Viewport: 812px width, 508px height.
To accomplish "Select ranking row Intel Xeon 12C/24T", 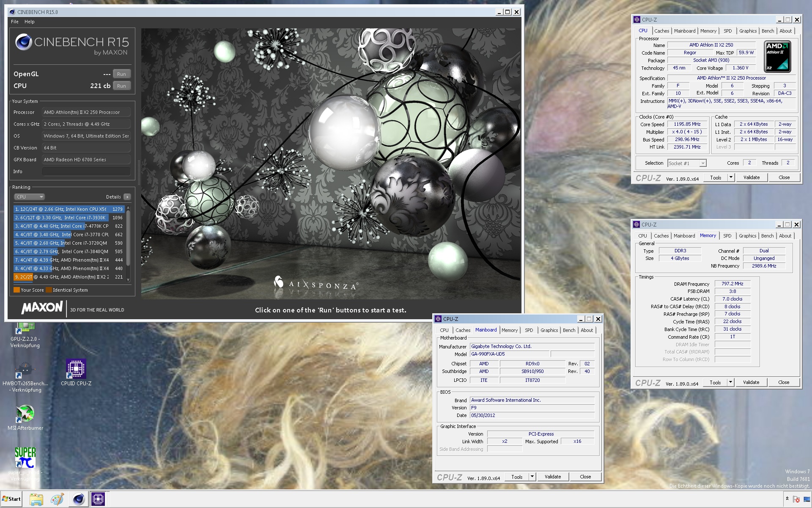I will click(69, 209).
